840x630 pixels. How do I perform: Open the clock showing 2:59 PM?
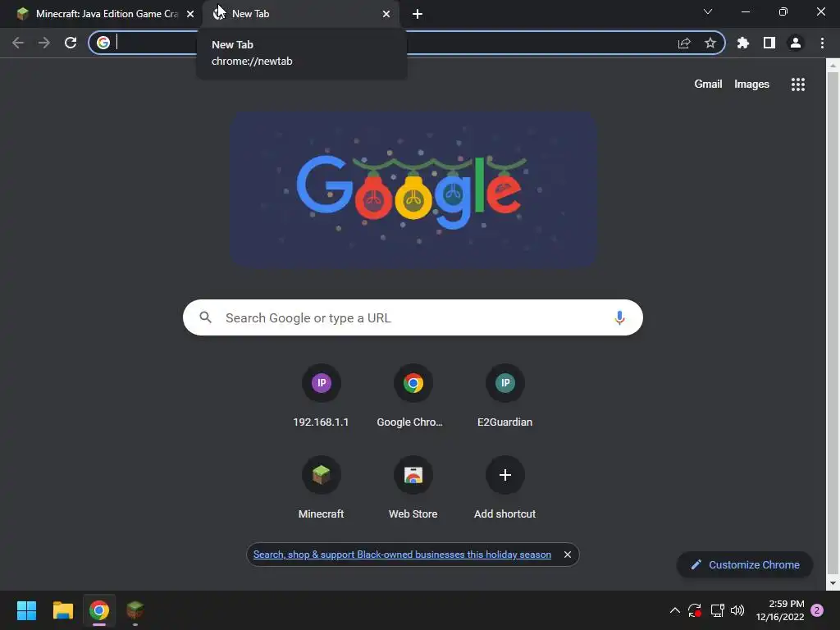(x=780, y=610)
